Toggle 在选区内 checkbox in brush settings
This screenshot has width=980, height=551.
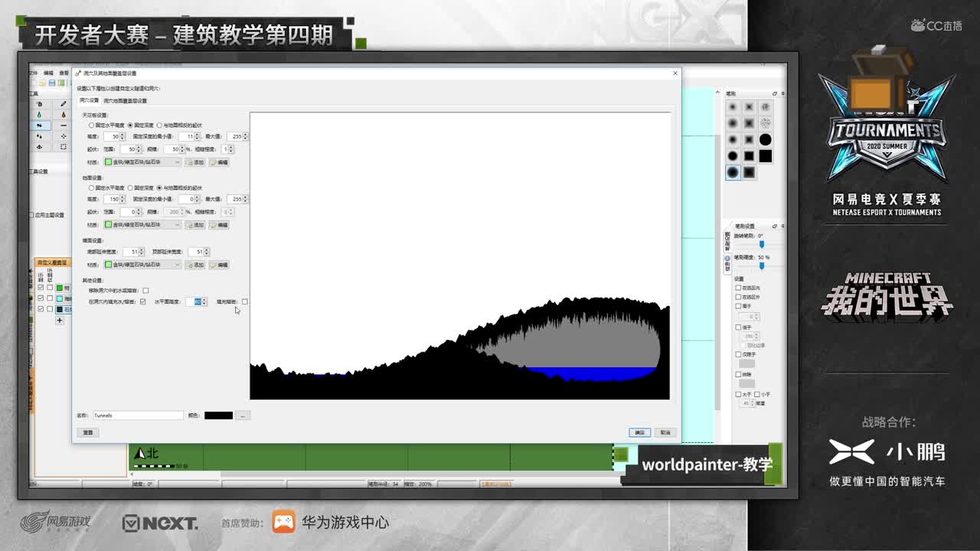(x=738, y=288)
